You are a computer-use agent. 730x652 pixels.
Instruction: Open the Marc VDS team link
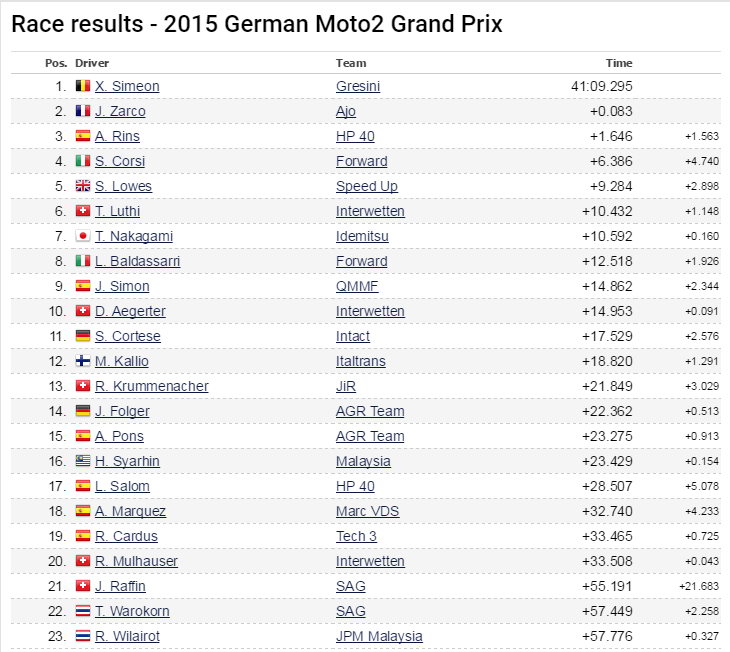click(367, 512)
